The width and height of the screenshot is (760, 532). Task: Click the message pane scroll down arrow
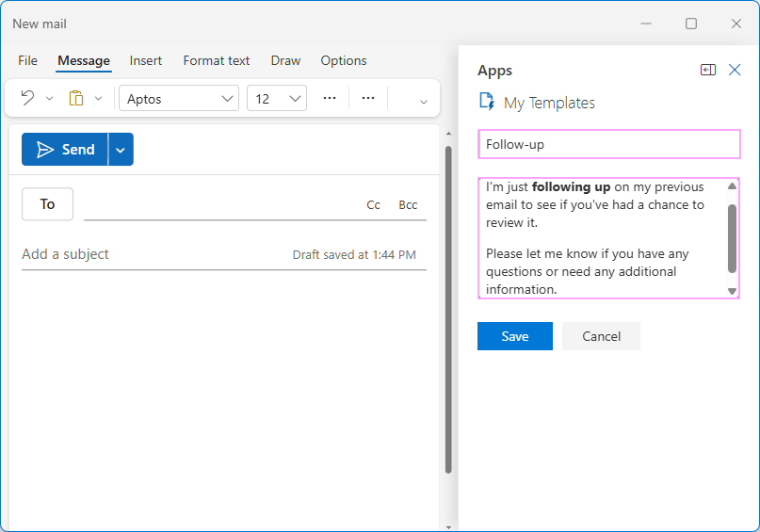click(x=448, y=527)
